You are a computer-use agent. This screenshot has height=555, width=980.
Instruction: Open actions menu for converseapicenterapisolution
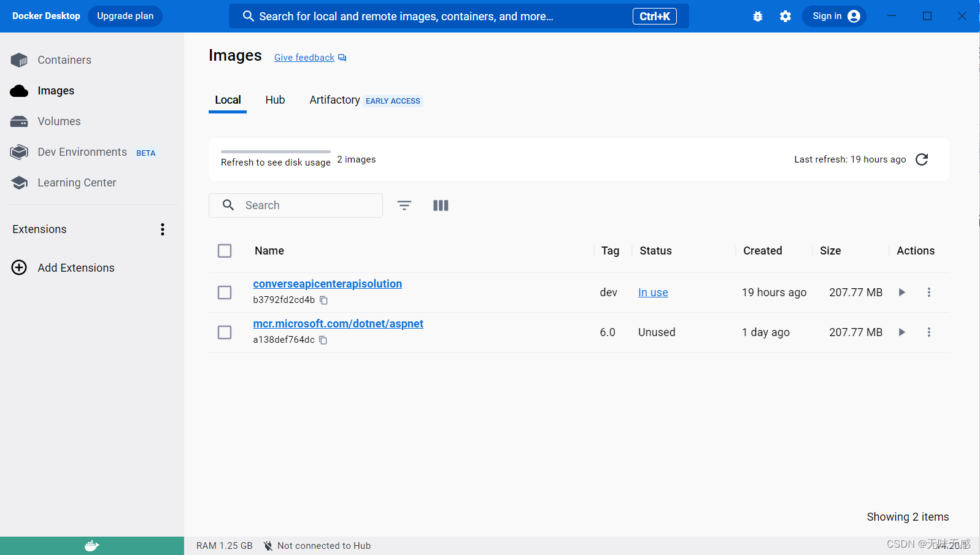click(x=929, y=293)
